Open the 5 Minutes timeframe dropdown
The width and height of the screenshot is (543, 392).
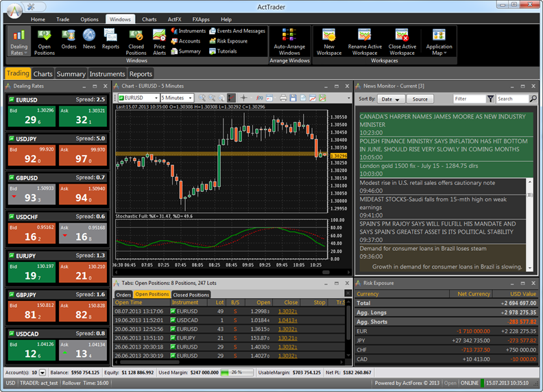(190, 98)
